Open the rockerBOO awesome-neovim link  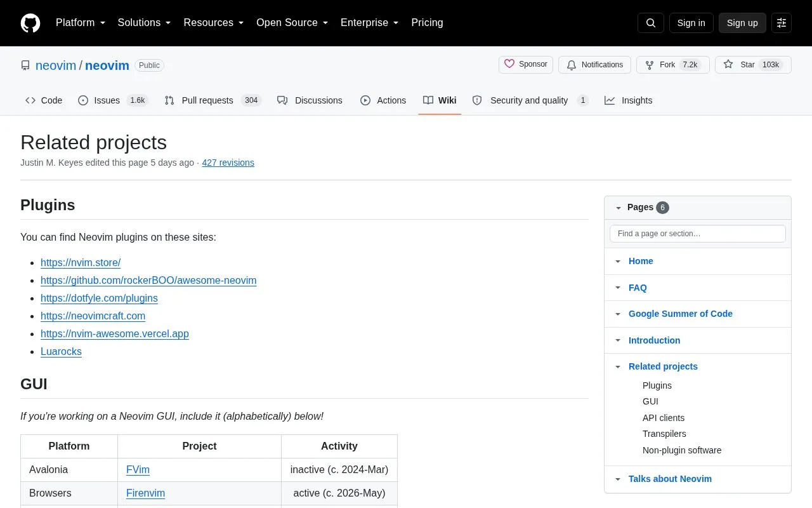point(148,280)
